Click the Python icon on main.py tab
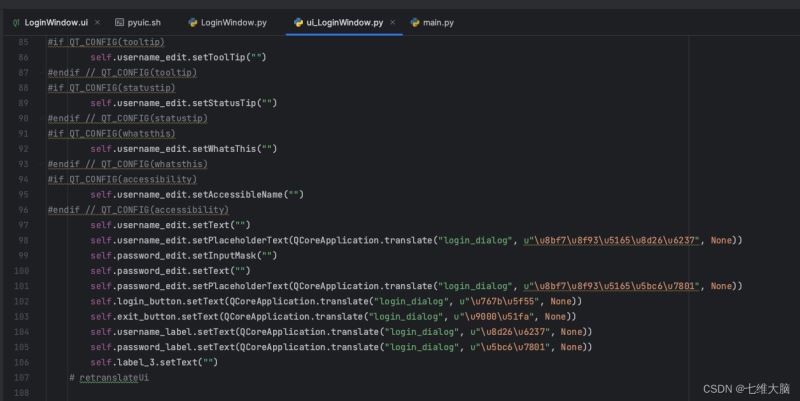The image size is (800, 401). pos(415,22)
